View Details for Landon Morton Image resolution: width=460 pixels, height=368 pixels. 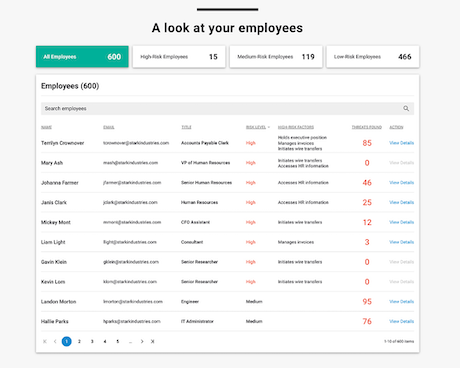click(x=402, y=302)
